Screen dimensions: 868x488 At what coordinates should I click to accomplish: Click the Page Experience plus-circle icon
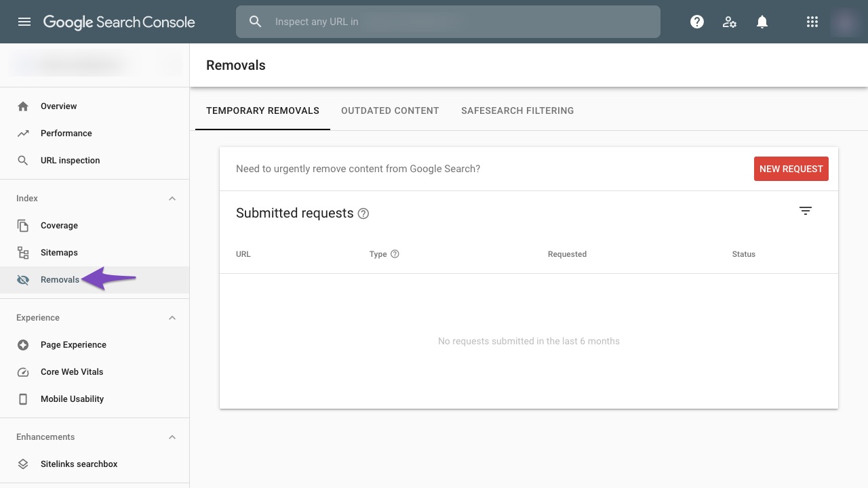coord(23,345)
